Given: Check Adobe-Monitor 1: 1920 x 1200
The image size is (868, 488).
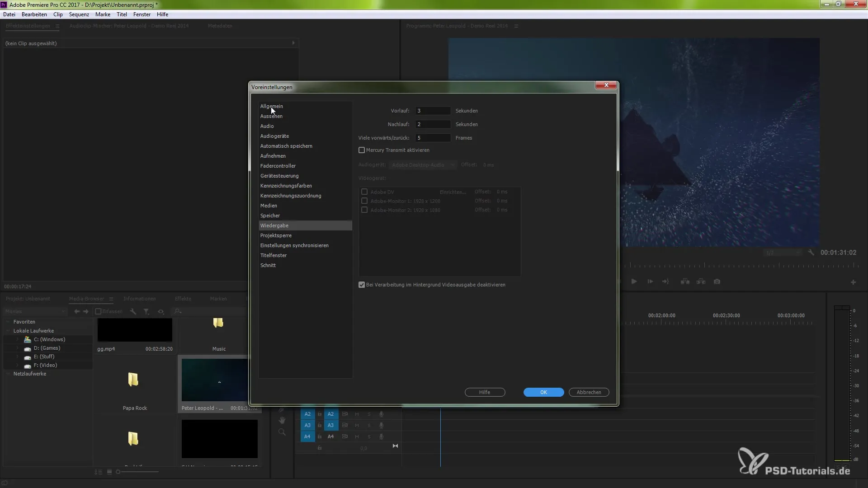Looking at the screenshot, I should [x=364, y=201].
